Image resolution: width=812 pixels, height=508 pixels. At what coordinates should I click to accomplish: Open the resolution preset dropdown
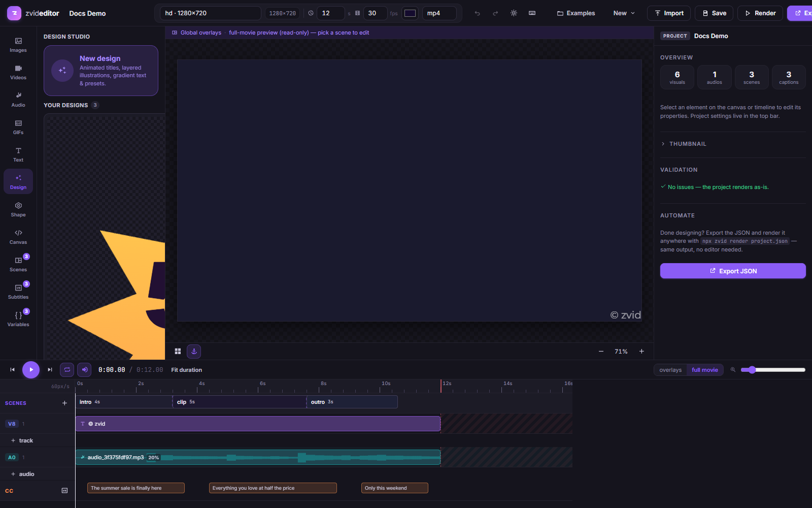click(x=211, y=13)
